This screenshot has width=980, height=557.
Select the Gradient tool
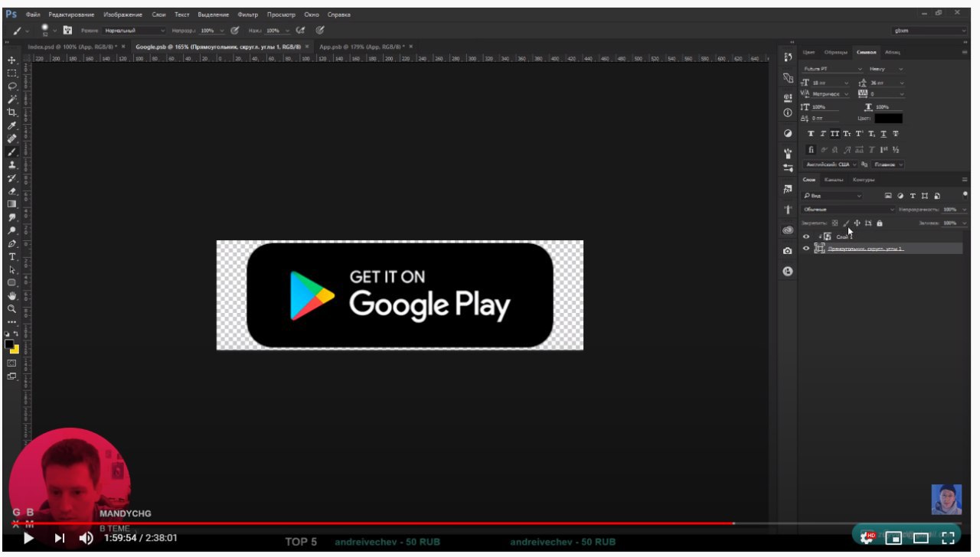[x=11, y=204]
